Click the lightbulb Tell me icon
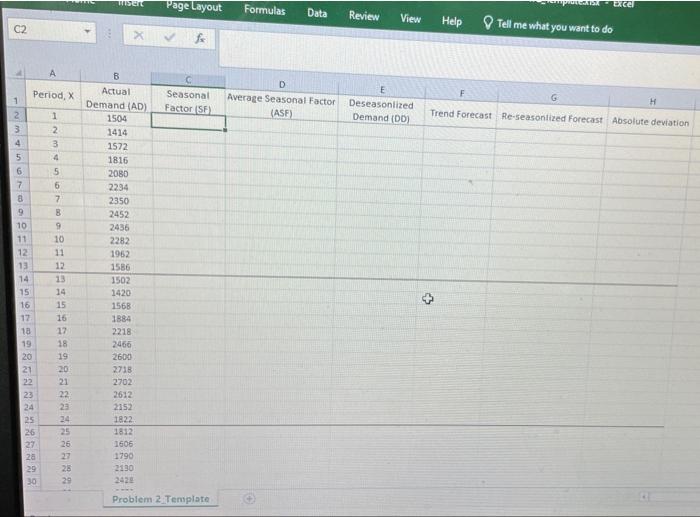The image size is (700, 517). click(x=488, y=22)
